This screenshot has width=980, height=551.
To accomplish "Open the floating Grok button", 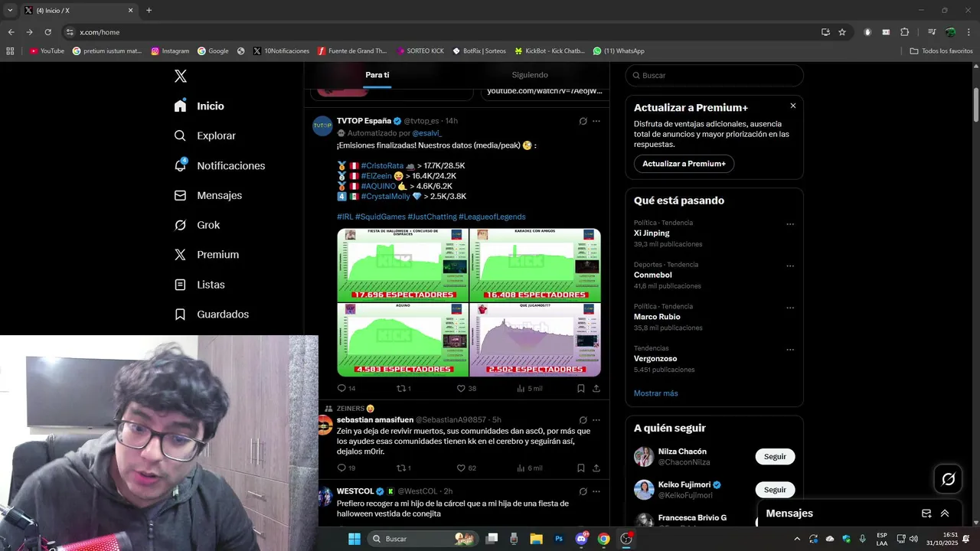I will (949, 479).
